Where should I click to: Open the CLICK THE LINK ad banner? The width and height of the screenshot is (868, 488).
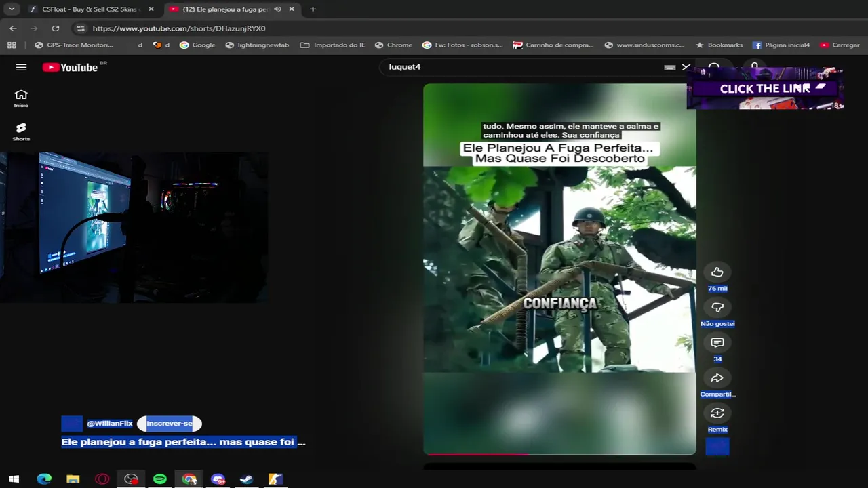(765, 88)
